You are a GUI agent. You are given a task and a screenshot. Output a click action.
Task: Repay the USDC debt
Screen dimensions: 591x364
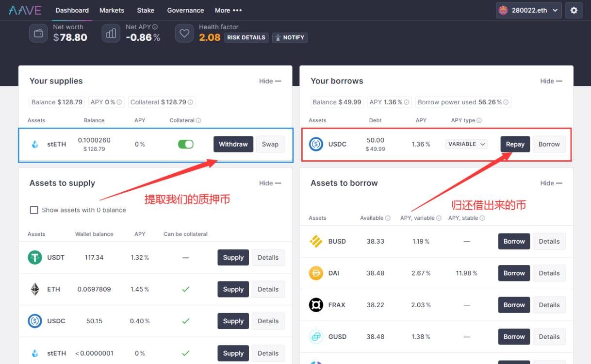tap(515, 144)
